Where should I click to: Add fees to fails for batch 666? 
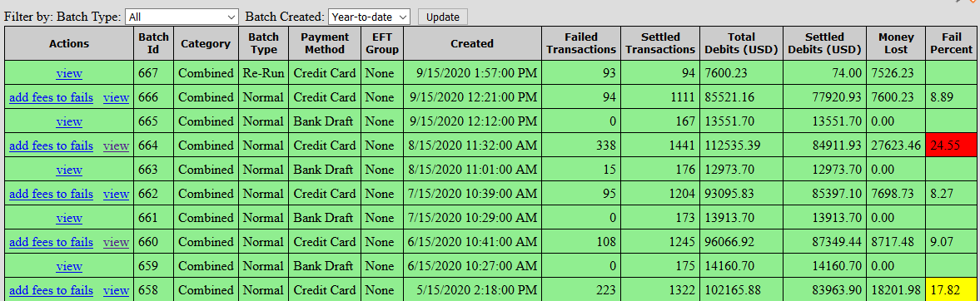tap(52, 97)
